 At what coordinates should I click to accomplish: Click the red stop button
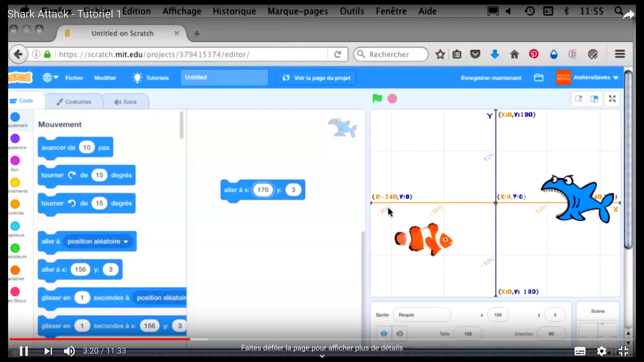click(x=392, y=99)
